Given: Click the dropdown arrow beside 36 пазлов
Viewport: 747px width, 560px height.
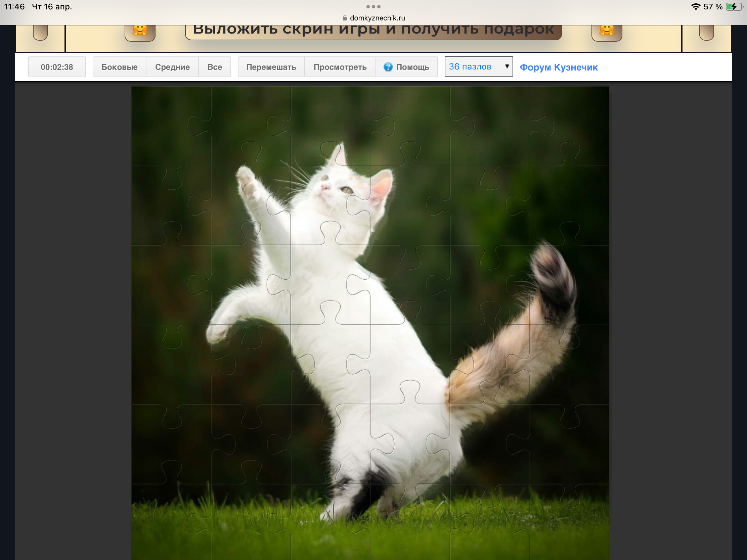Looking at the screenshot, I should point(507,66).
